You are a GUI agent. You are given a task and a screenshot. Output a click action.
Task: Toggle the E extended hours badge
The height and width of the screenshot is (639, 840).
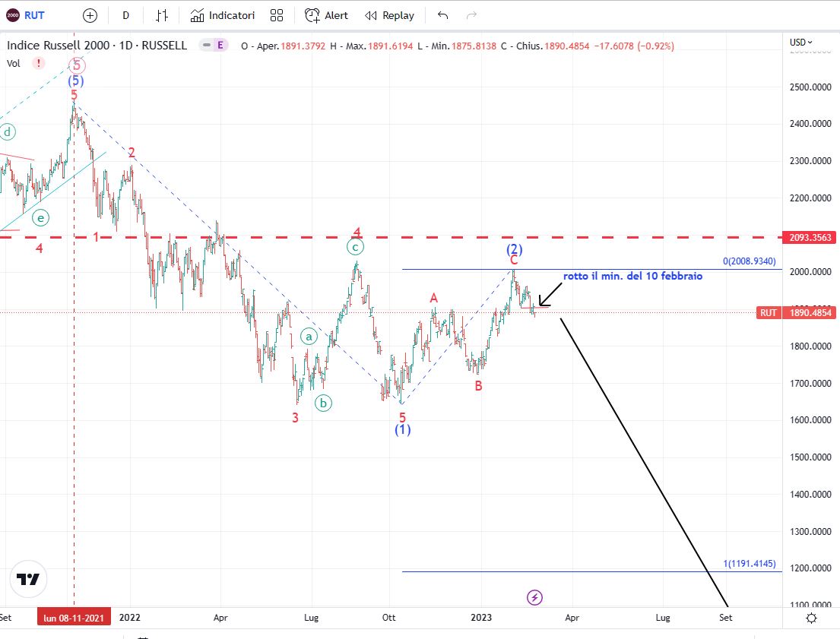(x=220, y=46)
